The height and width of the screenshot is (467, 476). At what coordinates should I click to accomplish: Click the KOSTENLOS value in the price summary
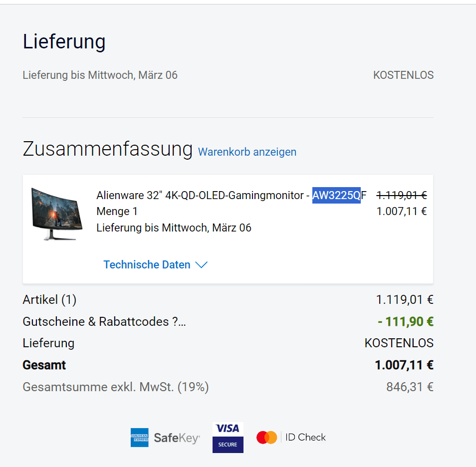click(399, 343)
